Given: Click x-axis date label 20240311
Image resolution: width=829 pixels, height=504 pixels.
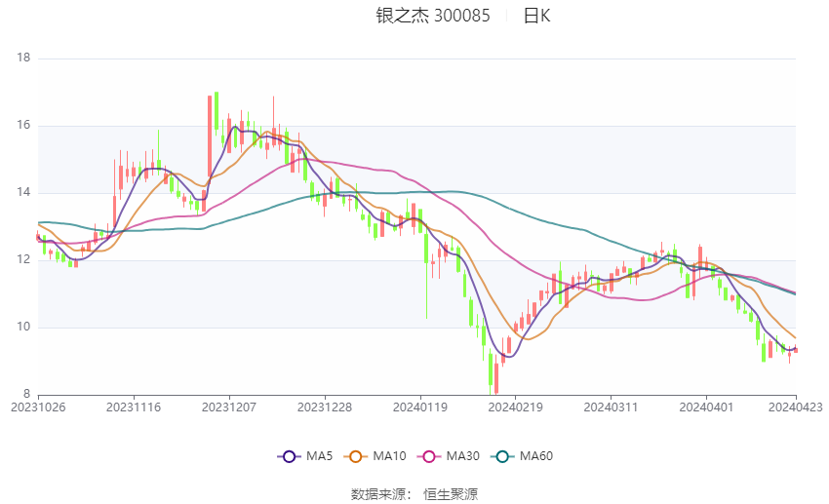Looking at the screenshot, I should (x=611, y=407).
